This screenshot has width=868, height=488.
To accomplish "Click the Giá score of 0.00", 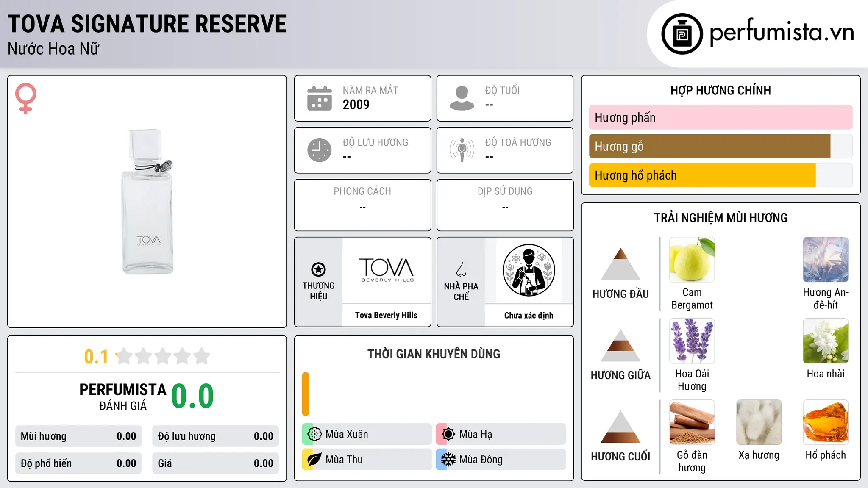I will [x=264, y=463].
